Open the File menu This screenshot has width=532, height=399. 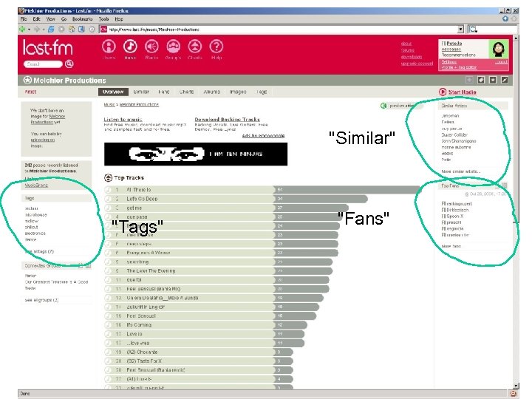[24, 19]
